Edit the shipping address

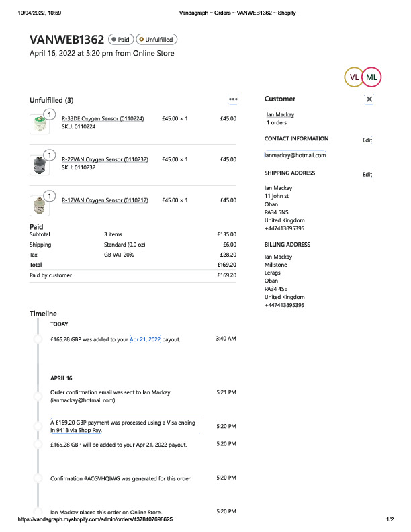click(367, 175)
